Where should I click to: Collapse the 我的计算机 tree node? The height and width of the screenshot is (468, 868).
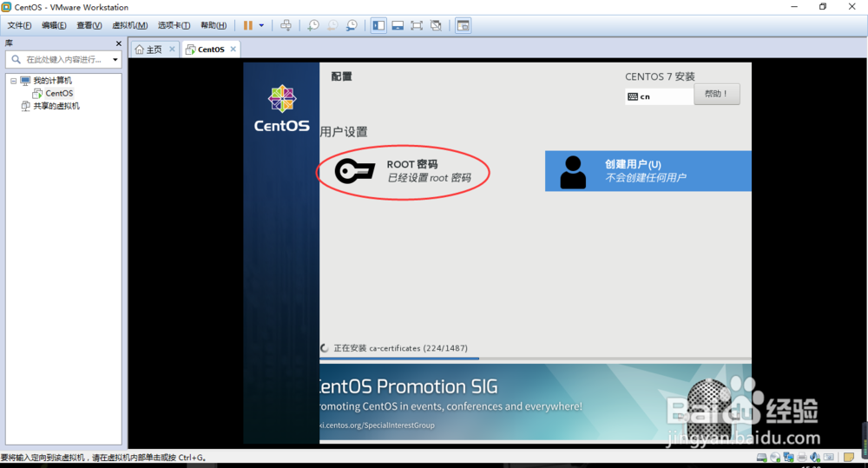point(13,81)
